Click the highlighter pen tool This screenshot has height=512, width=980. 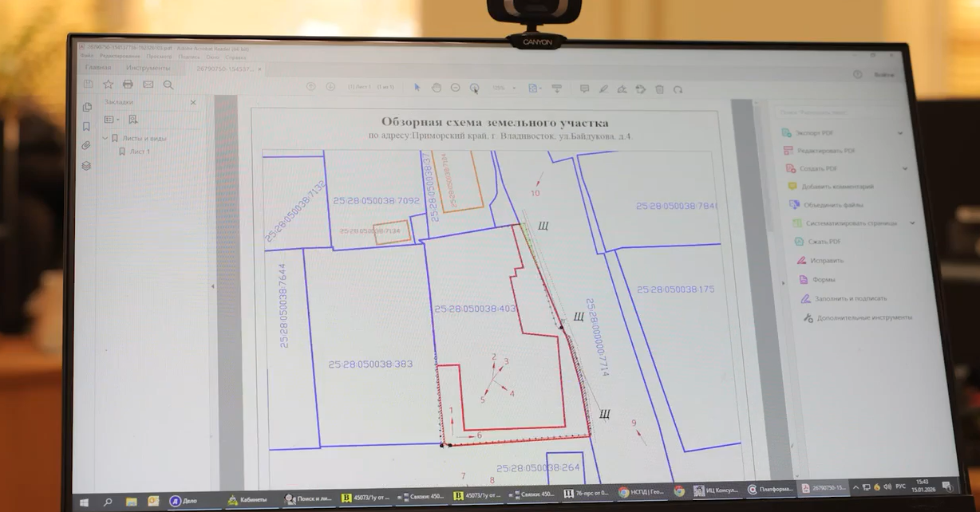[x=603, y=89]
